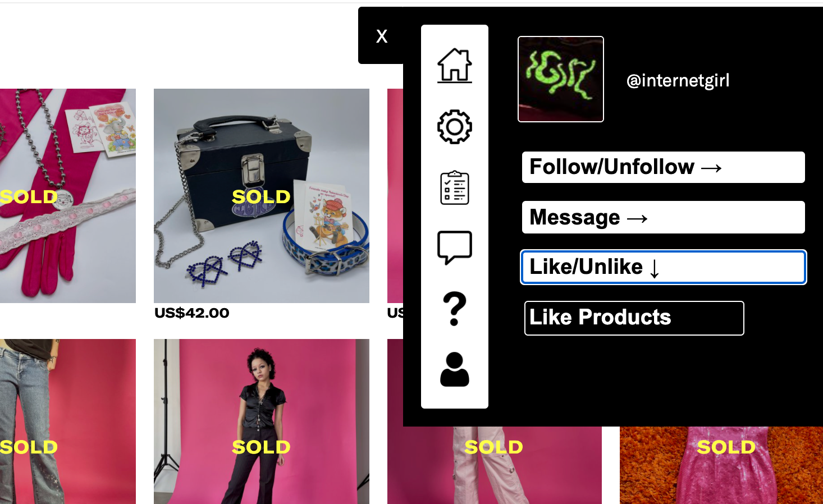The width and height of the screenshot is (823, 504).
Task: Open the sold pink cargo pants listing
Action: coord(495,465)
